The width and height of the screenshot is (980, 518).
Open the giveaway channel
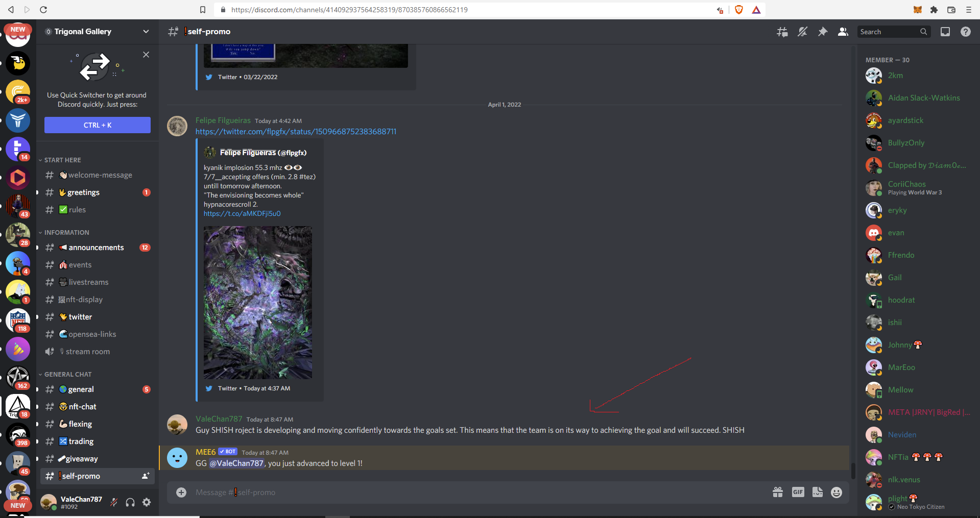coord(97,459)
